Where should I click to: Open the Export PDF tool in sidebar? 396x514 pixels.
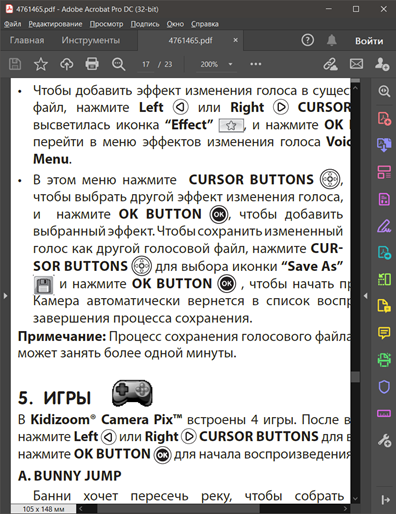(384, 145)
